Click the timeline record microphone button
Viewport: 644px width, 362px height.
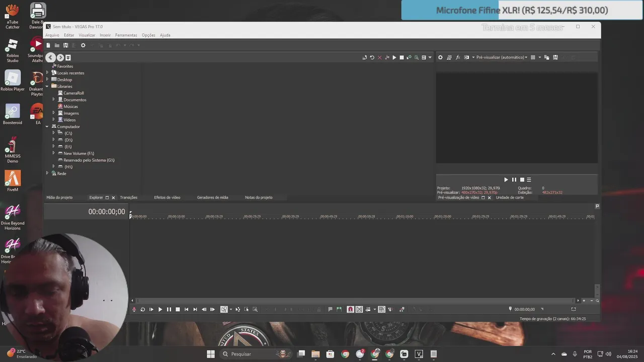(134, 309)
